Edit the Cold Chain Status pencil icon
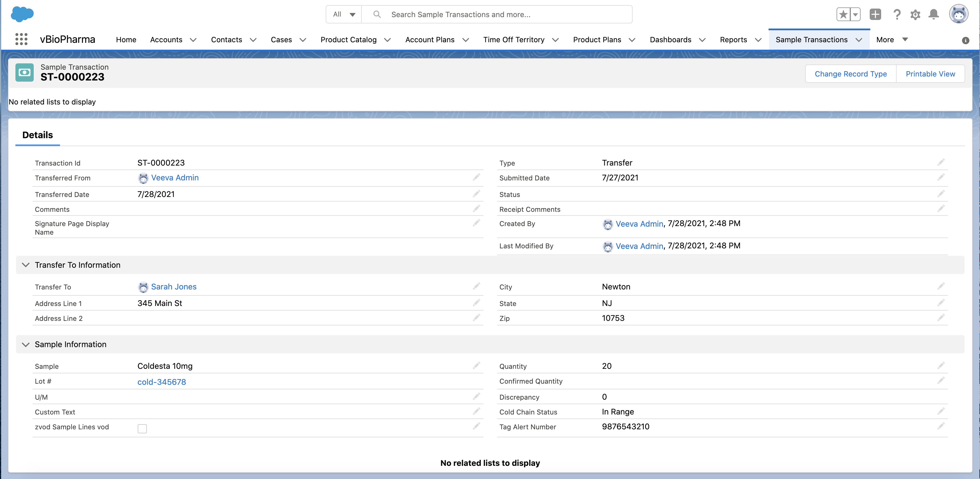The width and height of the screenshot is (980, 479). (x=941, y=411)
